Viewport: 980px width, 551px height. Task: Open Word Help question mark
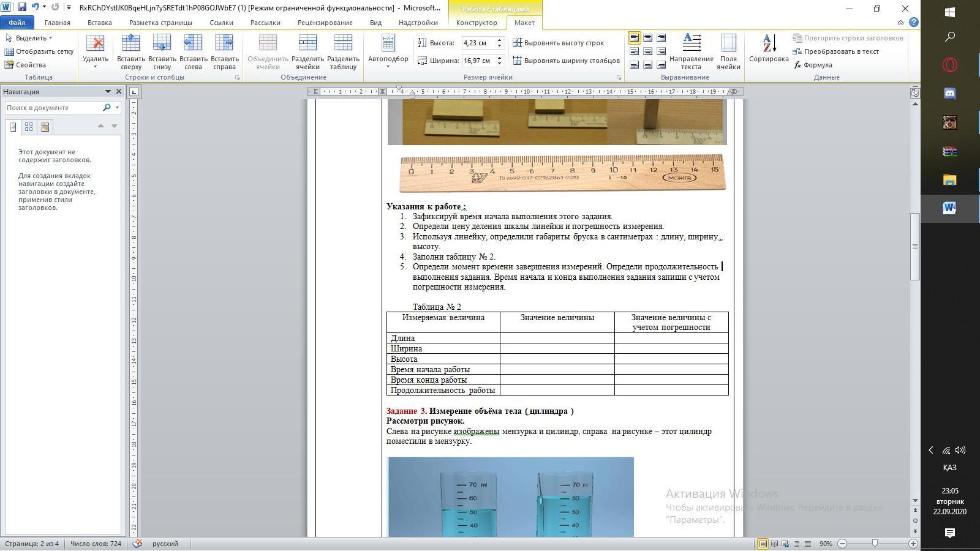(x=914, y=23)
